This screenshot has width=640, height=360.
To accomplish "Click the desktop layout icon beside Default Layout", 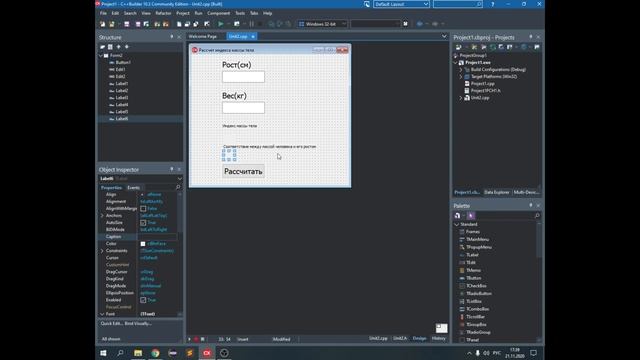I will 367,4.
